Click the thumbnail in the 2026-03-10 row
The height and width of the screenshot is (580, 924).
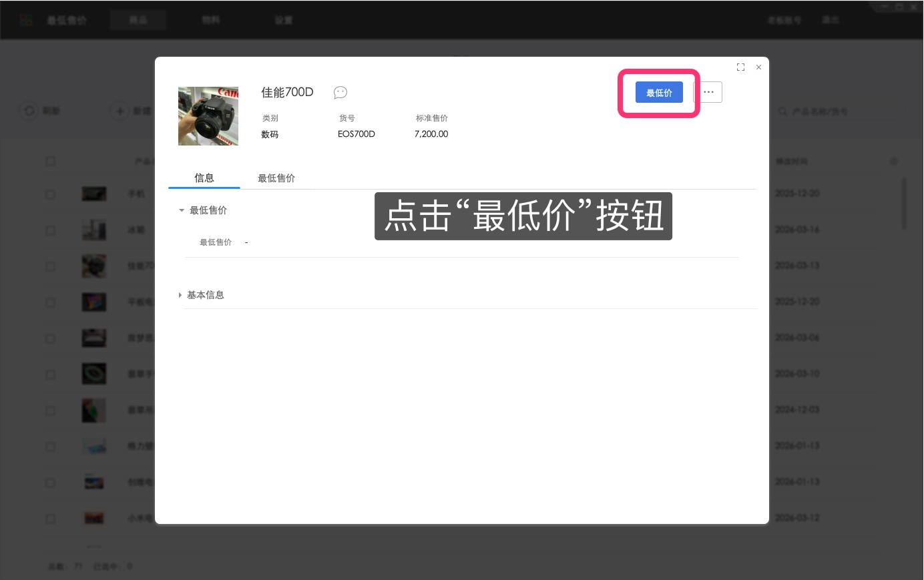94,374
